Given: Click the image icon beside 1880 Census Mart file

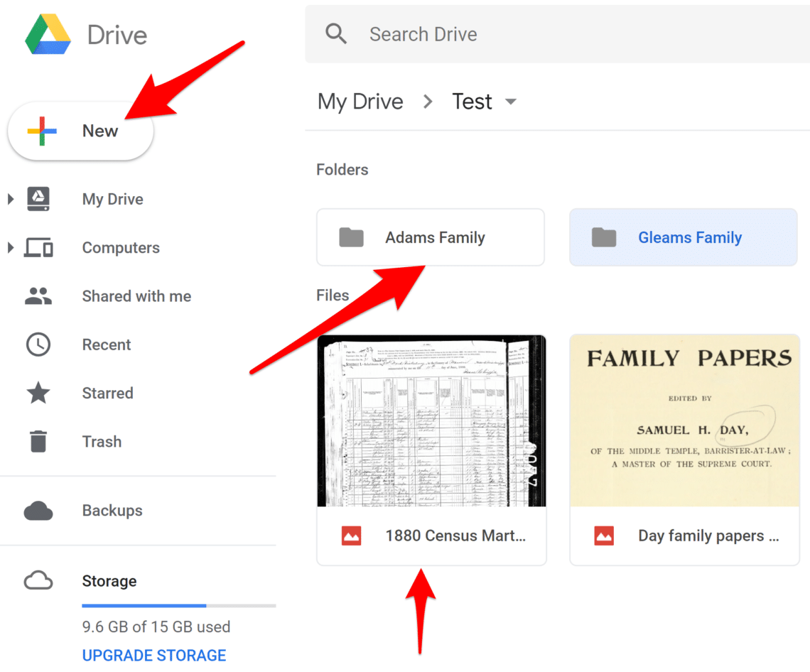Looking at the screenshot, I should 351,536.
